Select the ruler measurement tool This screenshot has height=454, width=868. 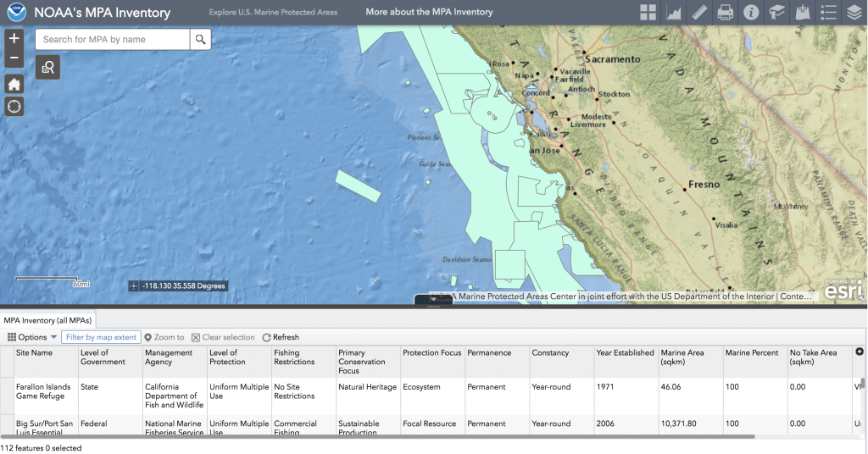click(x=699, y=13)
